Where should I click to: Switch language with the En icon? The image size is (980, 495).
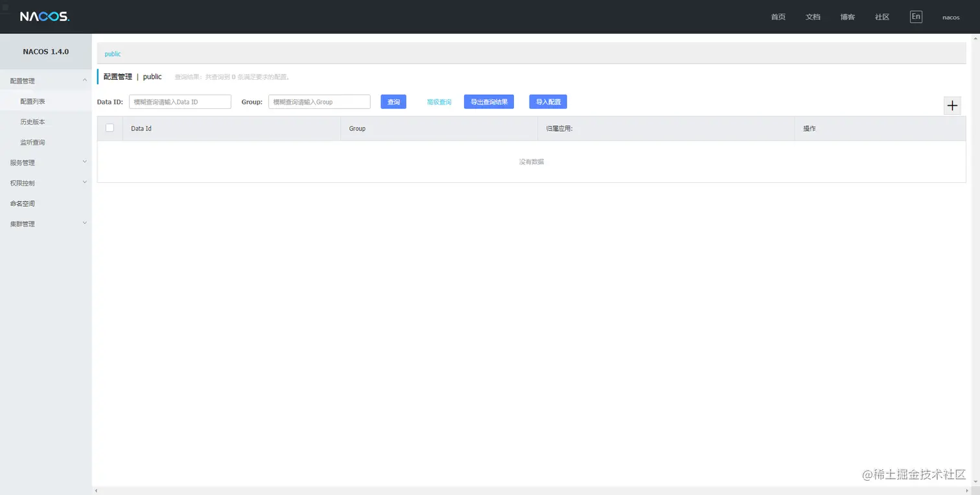point(916,17)
